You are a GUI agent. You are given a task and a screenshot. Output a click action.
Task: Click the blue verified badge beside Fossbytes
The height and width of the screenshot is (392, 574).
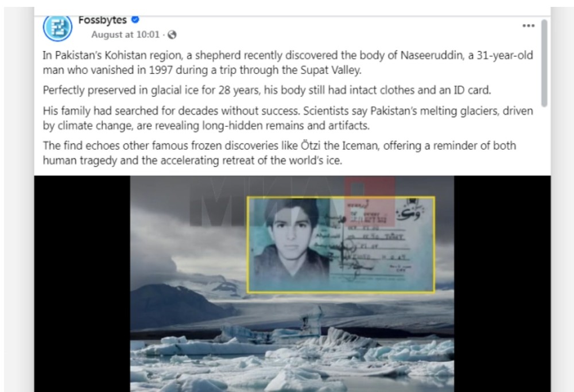click(135, 20)
